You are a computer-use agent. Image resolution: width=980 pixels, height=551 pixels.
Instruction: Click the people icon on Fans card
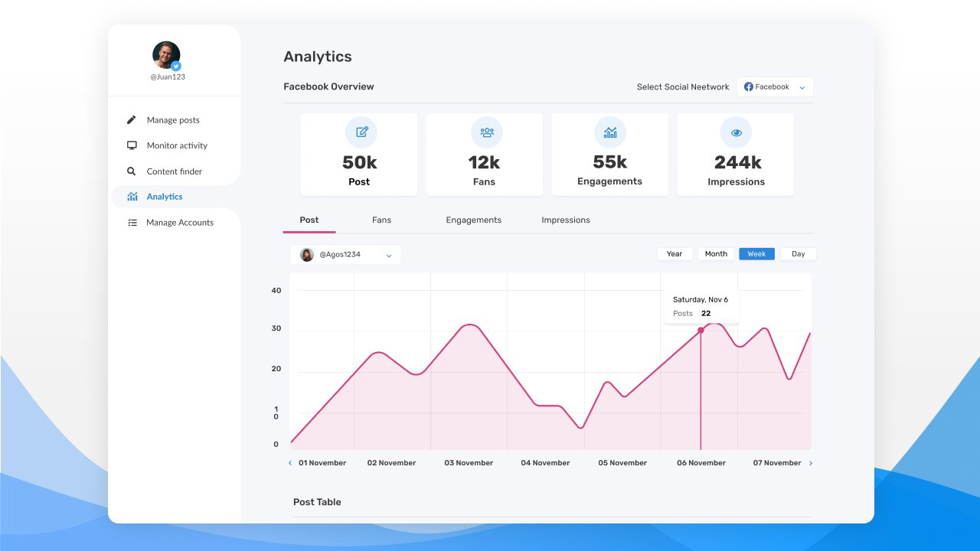coord(487,132)
